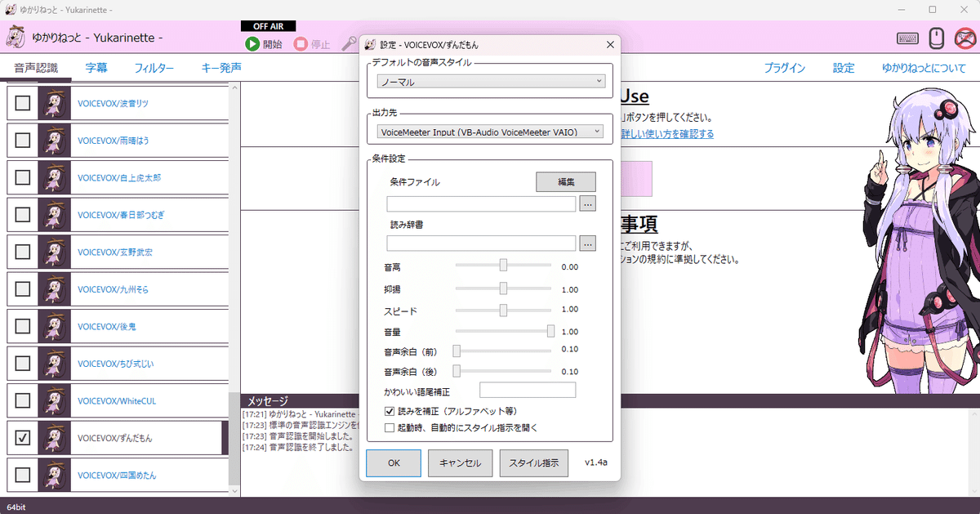Close the VOICEVOX/ずんだもん settings dialog
Image resolution: width=980 pixels, height=514 pixels.
(609, 45)
